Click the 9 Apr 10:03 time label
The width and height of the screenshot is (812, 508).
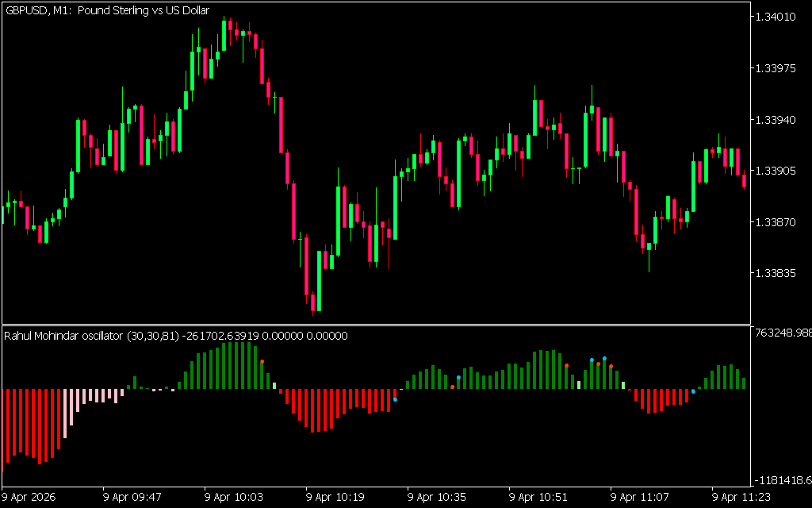click(x=234, y=498)
